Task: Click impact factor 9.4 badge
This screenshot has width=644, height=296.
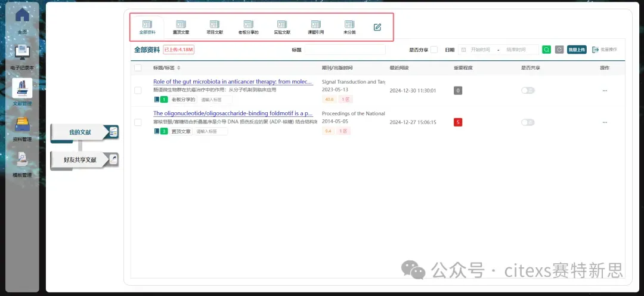Action: point(328,131)
